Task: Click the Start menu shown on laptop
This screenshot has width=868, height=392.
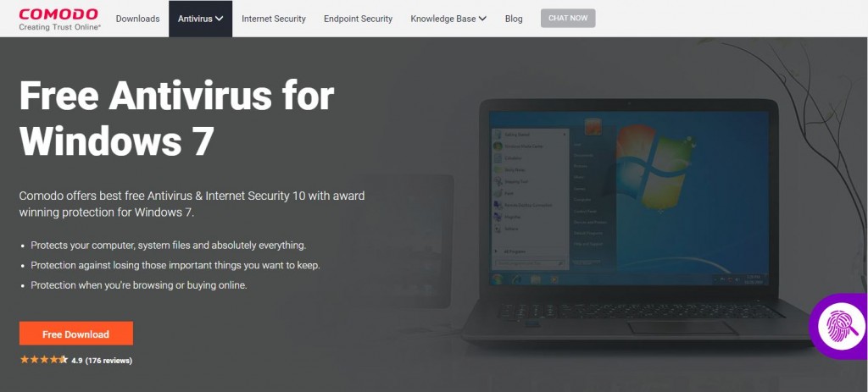Action: (553, 195)
